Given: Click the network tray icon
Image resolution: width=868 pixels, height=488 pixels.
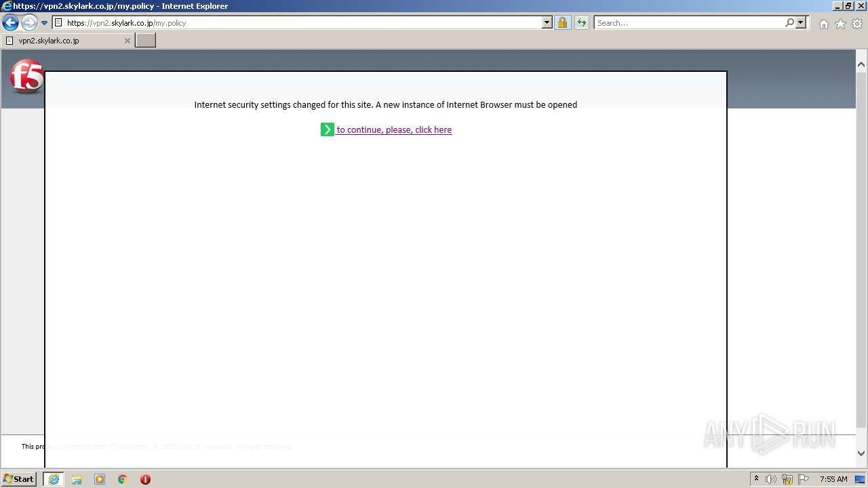Looking at the screenshot, I should 787,479.
